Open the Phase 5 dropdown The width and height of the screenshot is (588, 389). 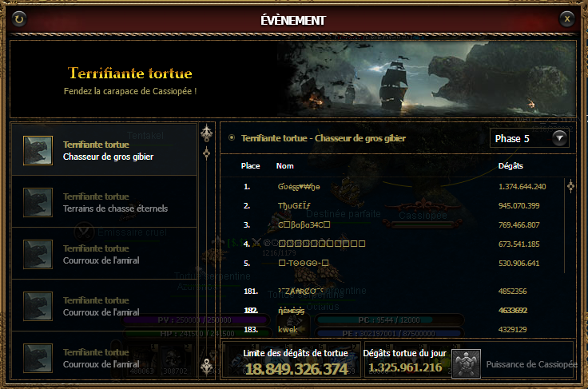coord(529,138)
